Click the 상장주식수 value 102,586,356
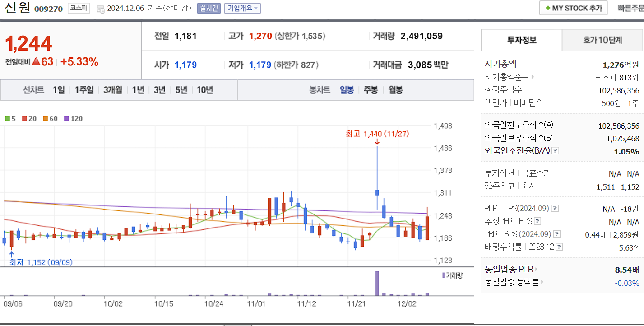 point(619,91)
